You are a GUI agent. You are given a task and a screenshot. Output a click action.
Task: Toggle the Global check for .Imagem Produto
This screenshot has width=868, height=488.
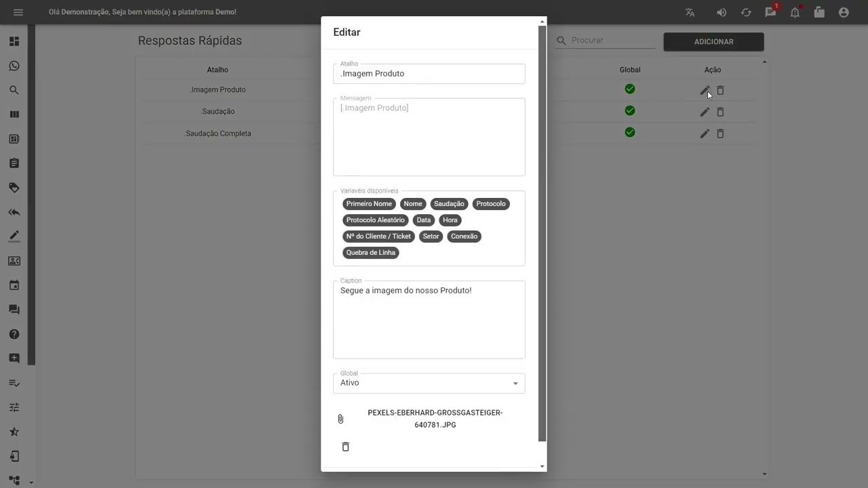[630, 89]
